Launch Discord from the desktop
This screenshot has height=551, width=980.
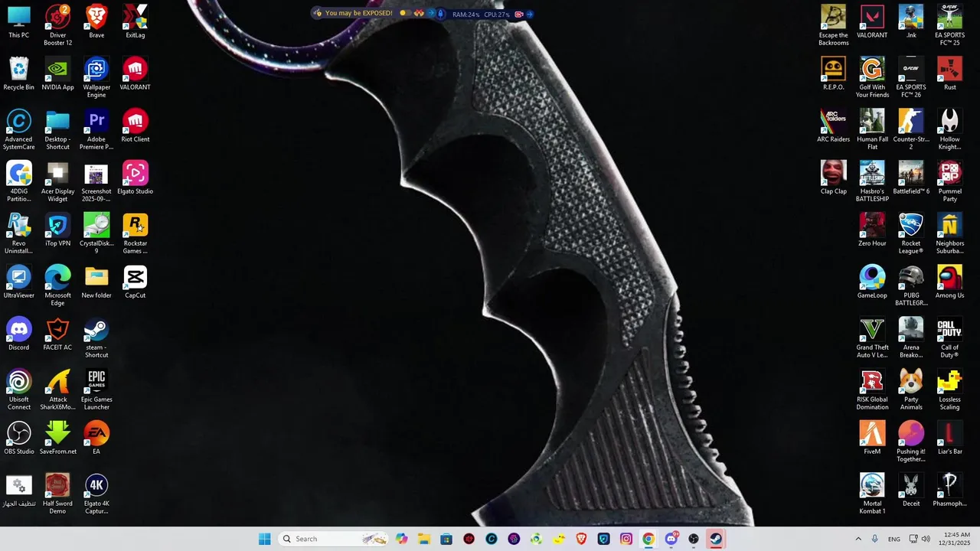coord(19,334)
